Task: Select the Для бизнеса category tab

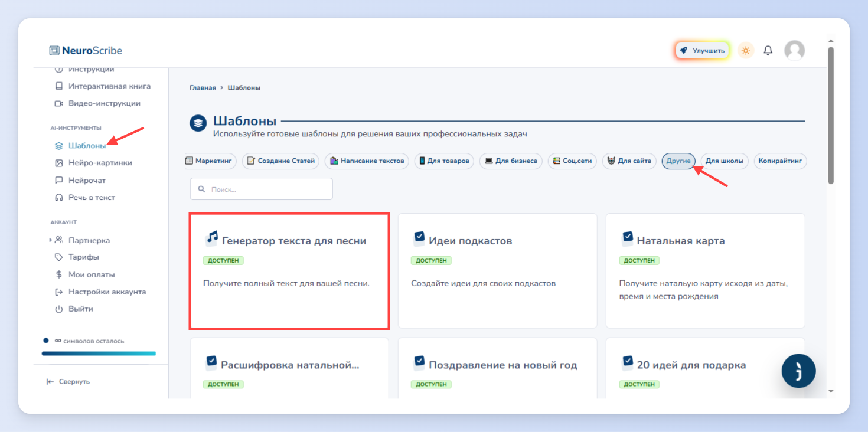Action: (x=511, y=161)
